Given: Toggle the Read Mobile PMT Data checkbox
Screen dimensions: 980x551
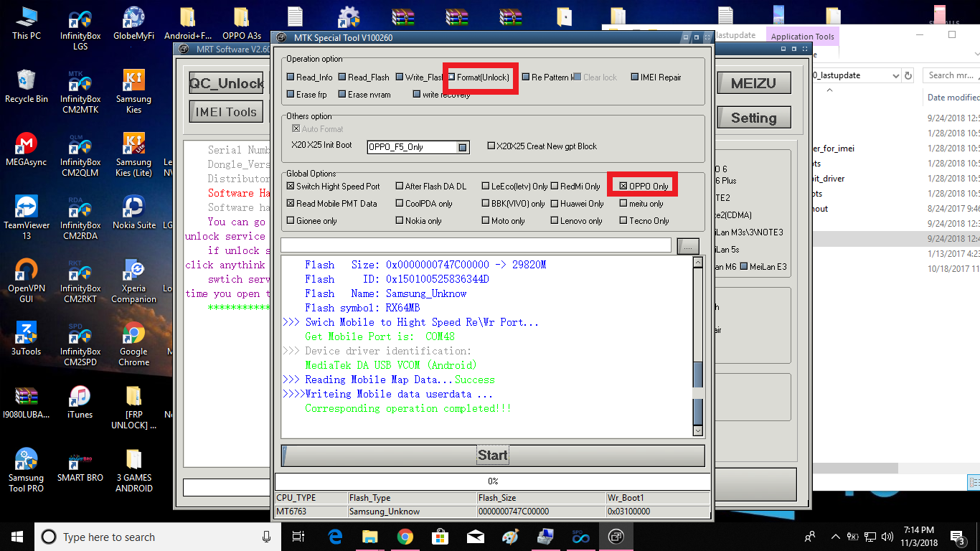Looking at the screenshot, I should (291, 204).
